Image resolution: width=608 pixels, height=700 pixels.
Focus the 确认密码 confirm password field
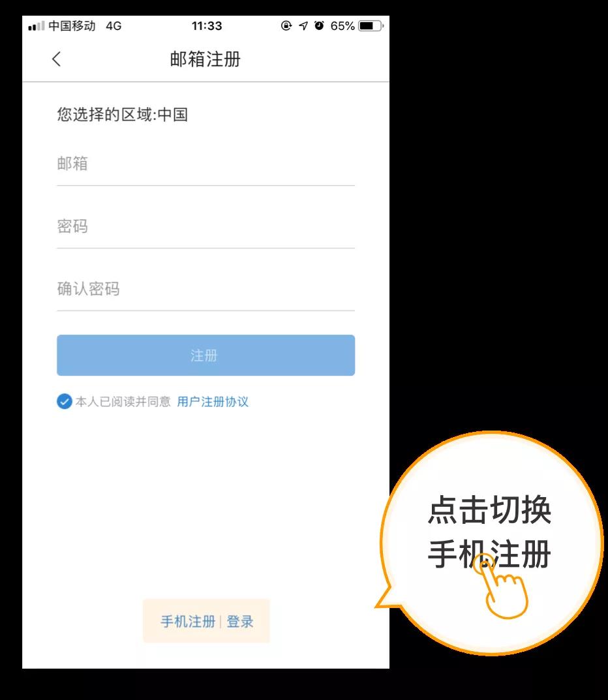205,289
